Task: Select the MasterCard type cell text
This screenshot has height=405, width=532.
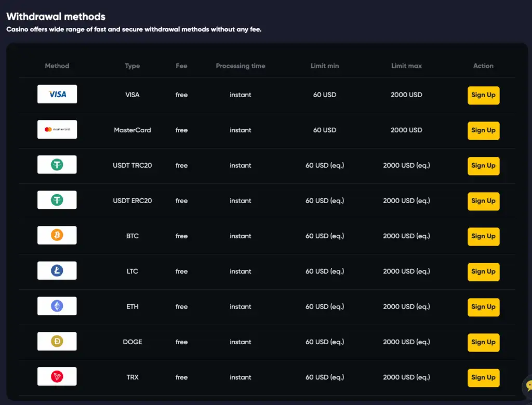Action: click(132, 130)
